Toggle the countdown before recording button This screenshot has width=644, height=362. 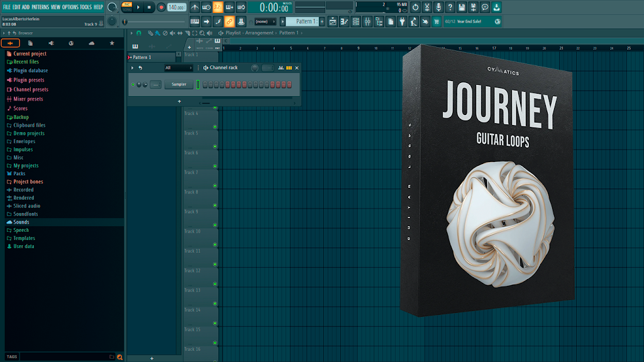tap(218, 7)
